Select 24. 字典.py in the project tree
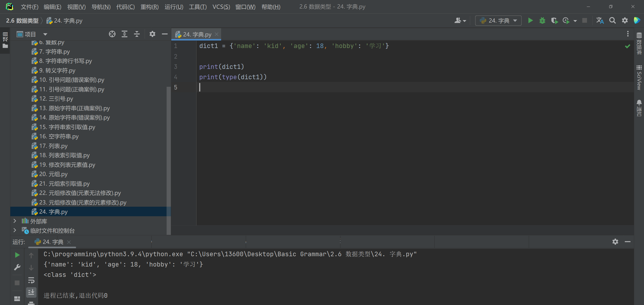This screenshot has width=644, height=305. click(x=91, y=212)
